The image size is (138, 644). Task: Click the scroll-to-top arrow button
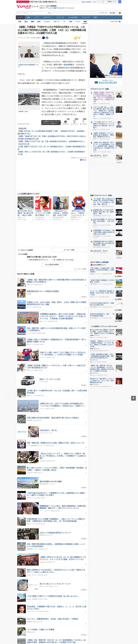point(133,398)
